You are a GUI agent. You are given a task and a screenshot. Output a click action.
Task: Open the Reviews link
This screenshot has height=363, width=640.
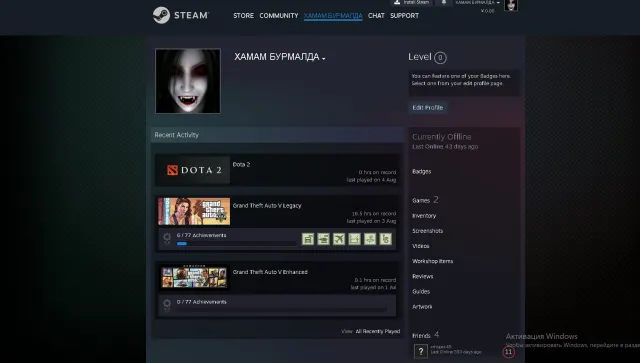pyautogui.click(x=422, y=276)
